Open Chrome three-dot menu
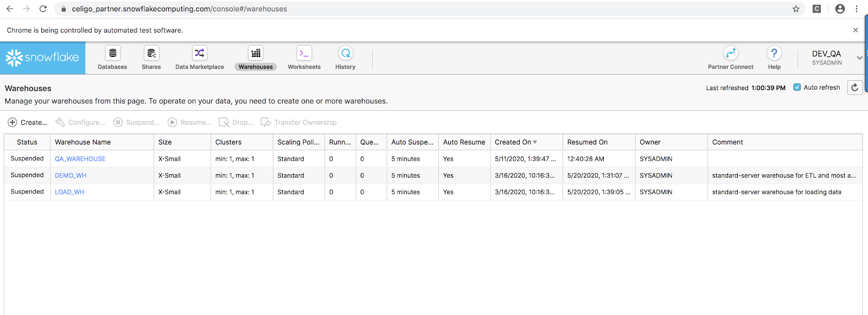The width and height of the screenshot is (868, 315). (857, 9)
